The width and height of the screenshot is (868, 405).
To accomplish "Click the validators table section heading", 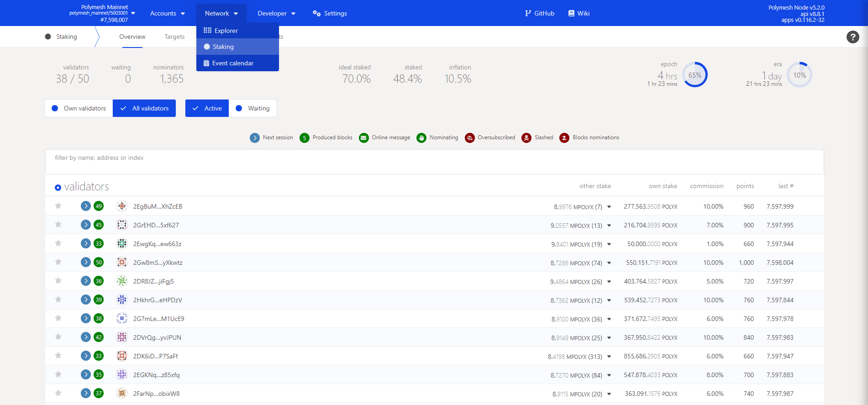I will point(86,187).
